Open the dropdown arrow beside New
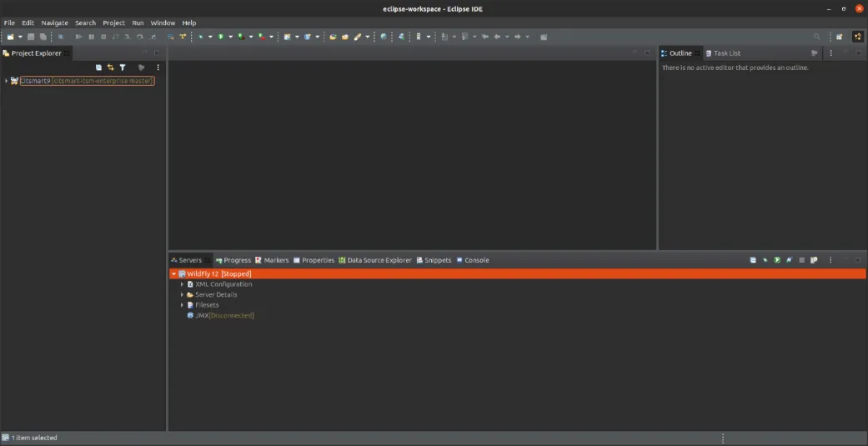868x446 pixels. pos(20,37)
